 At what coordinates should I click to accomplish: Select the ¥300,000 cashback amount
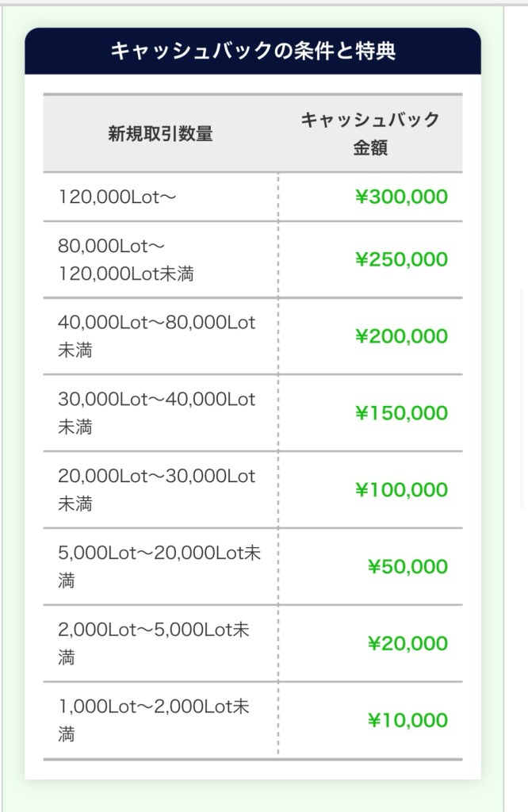[401, 197]
